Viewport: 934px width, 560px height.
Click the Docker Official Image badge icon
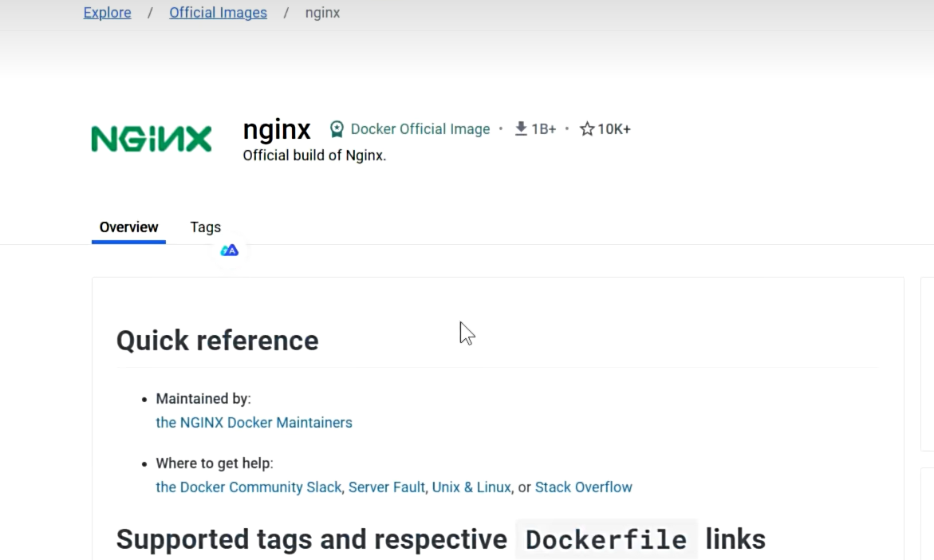(337, 129)
